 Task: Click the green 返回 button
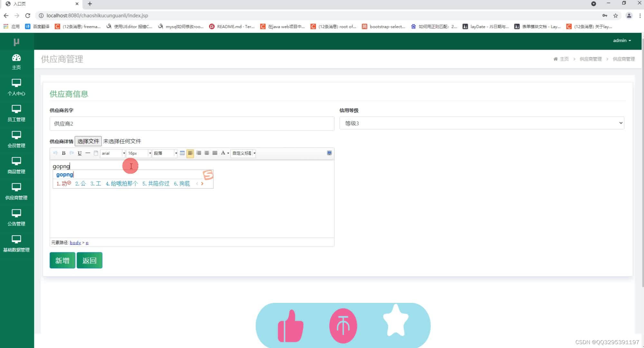[x=90, y=260]
